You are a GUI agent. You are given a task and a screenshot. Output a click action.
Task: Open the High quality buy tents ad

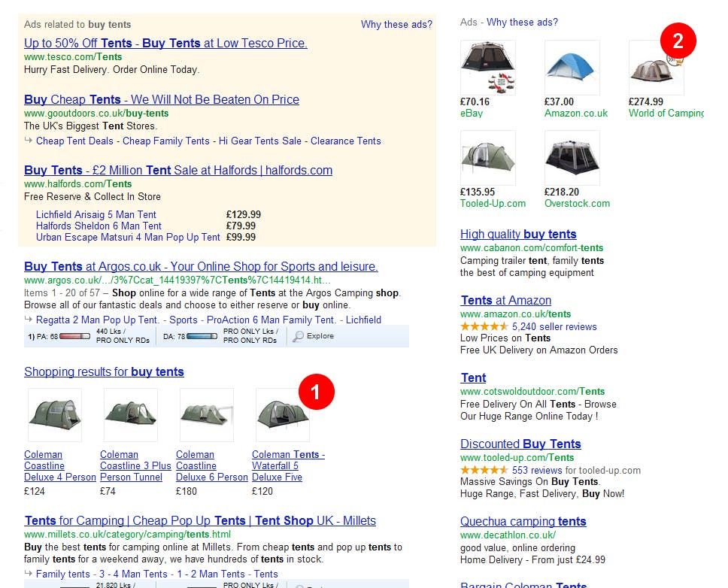coord(518,234)
